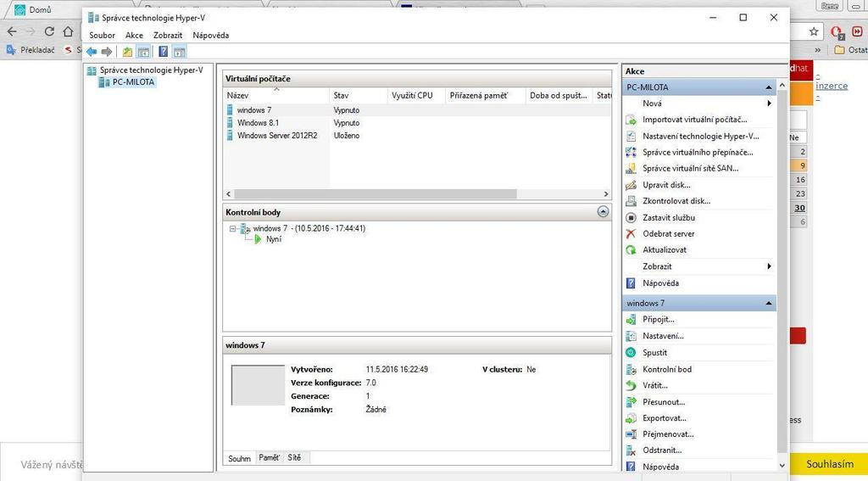Viewport: 868px width, 481px height.
Task: Click the Zastavit službu stop icon
Action: point(631,218)
